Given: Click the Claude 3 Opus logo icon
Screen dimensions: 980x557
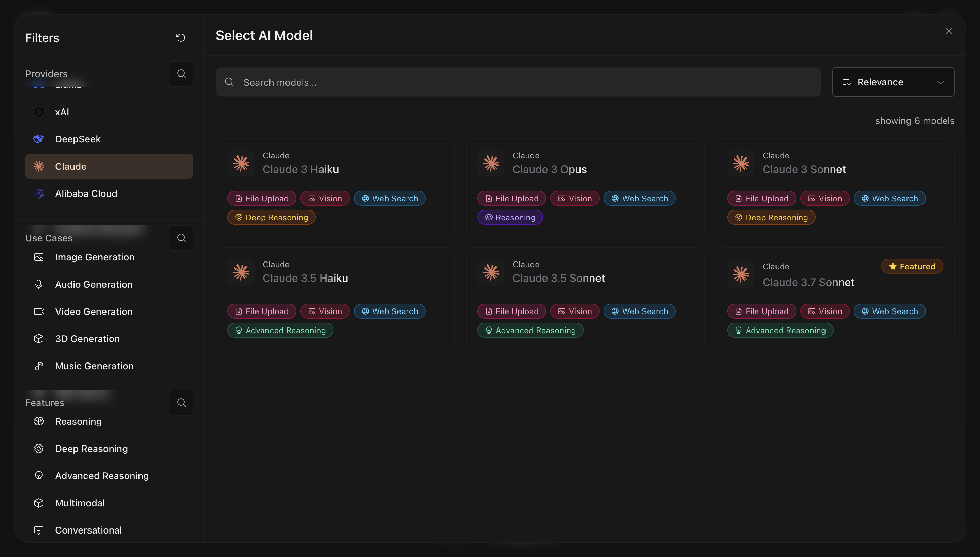Looking at the screenshot, I should [x=491, y=163].
